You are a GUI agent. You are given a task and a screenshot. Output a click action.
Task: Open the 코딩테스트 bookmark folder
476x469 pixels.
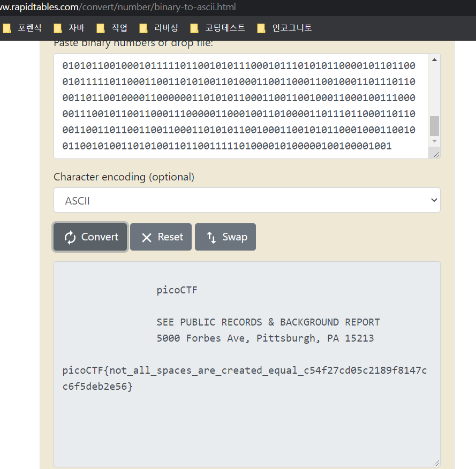218,28
